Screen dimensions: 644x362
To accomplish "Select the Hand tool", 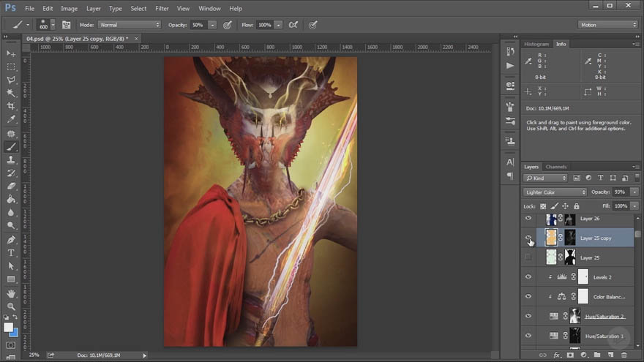I will point(11,293).
